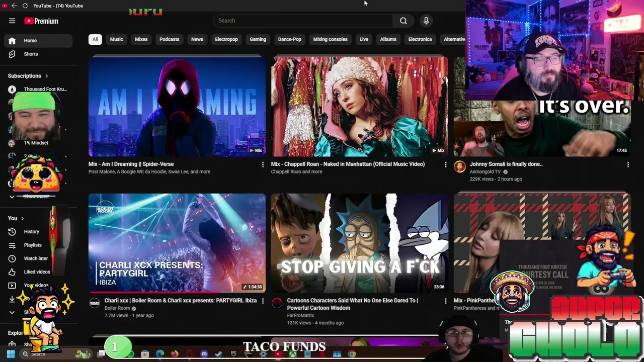Select the Live filter chip
The height and width of the screenshot is (362, 644).
364,39
